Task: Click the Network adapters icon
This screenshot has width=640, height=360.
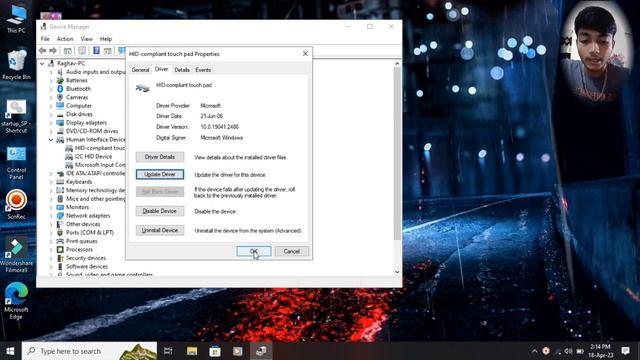Action: [60, 216]
